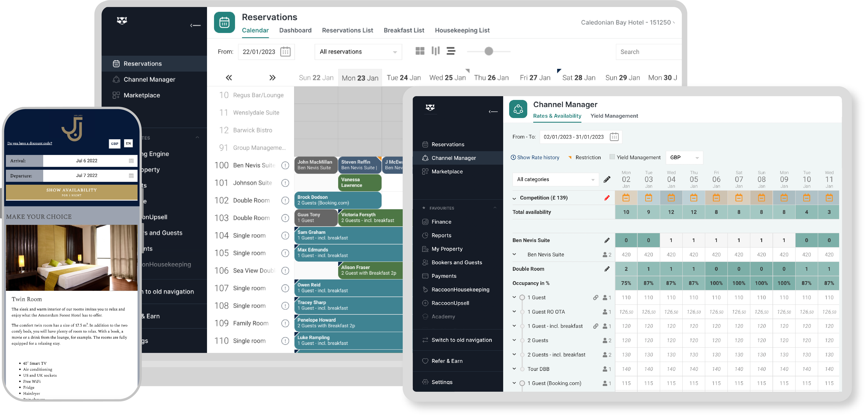Open Brock Dodson Booking.com reservation block
The width and height of the screenshot is (868, 418).
point(338,200)
